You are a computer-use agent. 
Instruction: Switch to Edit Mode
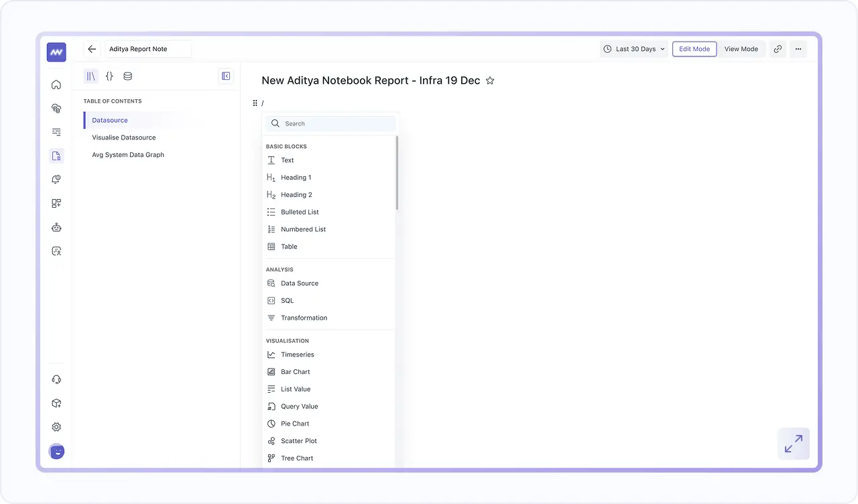click(694, 49)
